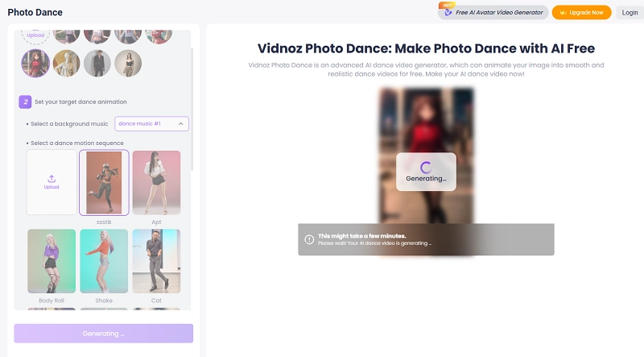
Task: Click the Upgrade Now button
Action: click(581, 12)
